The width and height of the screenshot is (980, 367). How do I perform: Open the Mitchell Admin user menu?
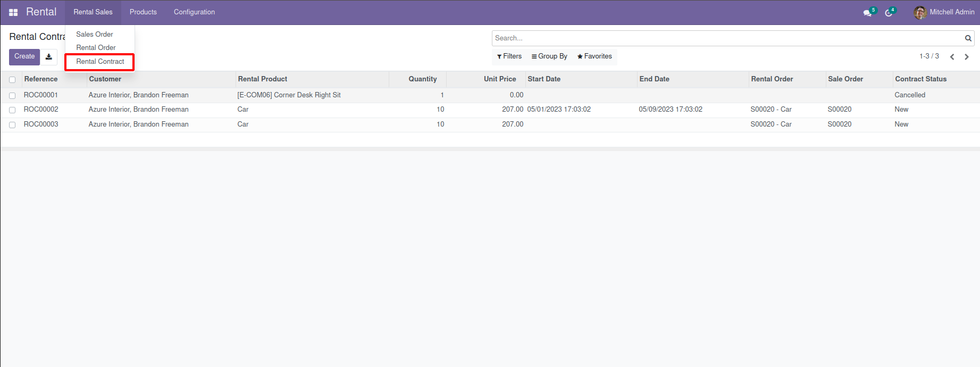[x=944, y=12]
